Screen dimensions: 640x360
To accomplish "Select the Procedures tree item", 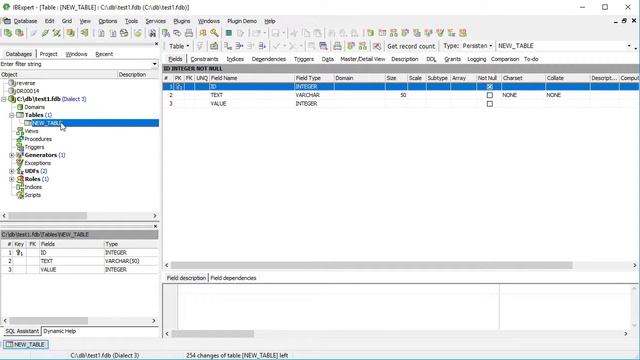I will pyautogui.click(x=38, y=139).
